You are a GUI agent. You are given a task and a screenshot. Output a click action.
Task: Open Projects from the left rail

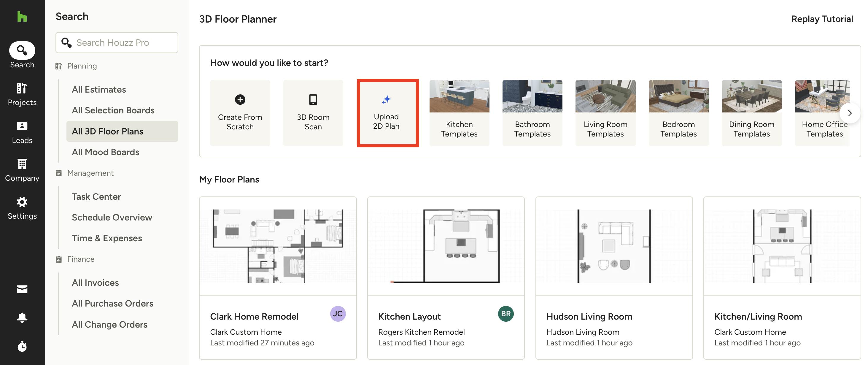(22, 95)
